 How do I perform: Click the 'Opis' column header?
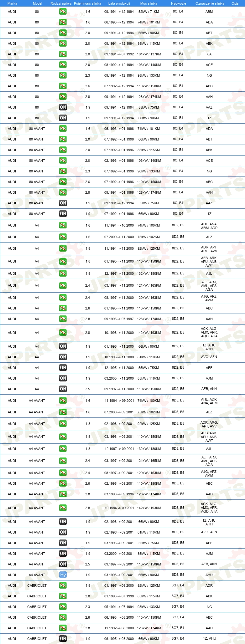[235, 3]
